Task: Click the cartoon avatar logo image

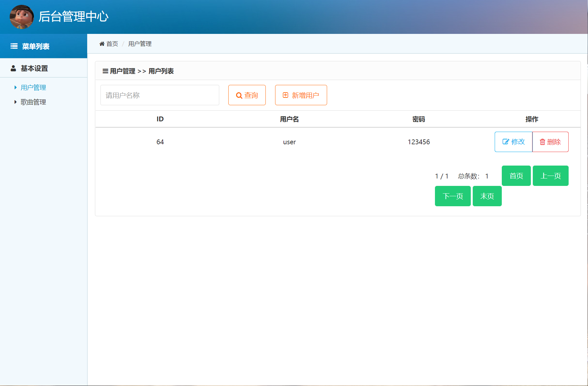Action: 22,17
